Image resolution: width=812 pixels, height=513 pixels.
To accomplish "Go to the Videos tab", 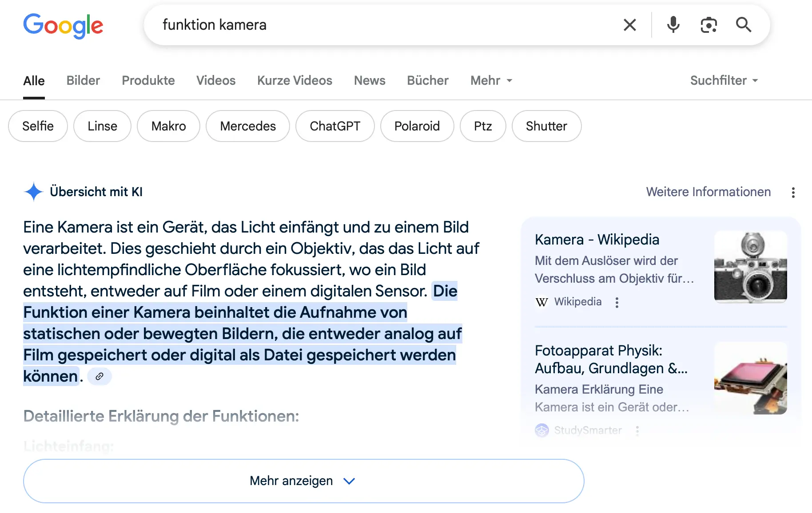I will pyautogui.click(x=216, y=81).
